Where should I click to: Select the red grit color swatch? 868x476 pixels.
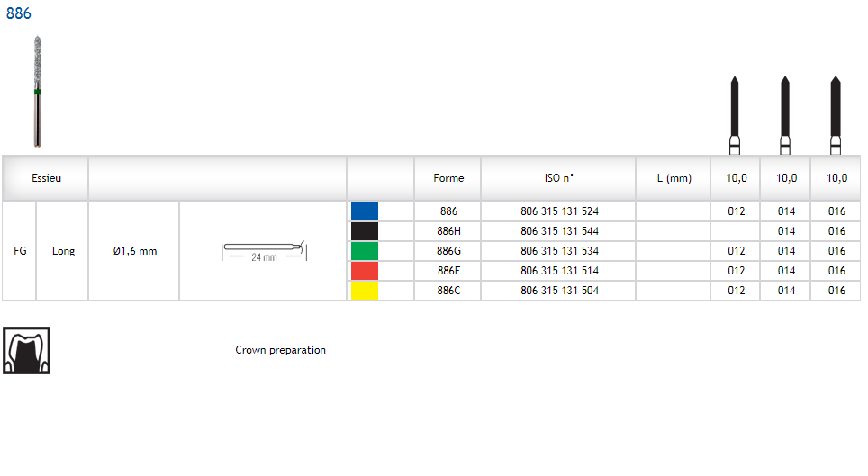tap(365, 271)
